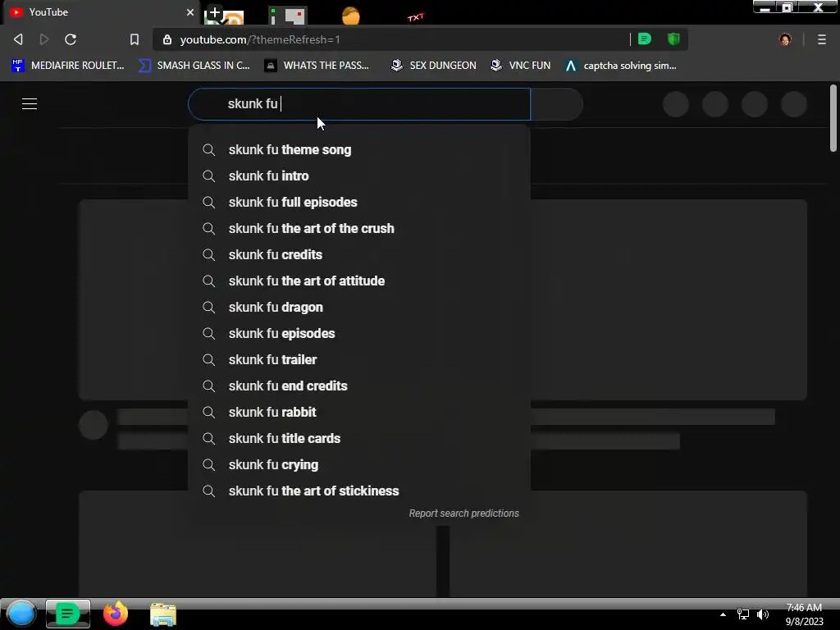Viewport: 840px width, 630px height.
Task: Open the Start menu orb
Action: click(x=21, y=614)
